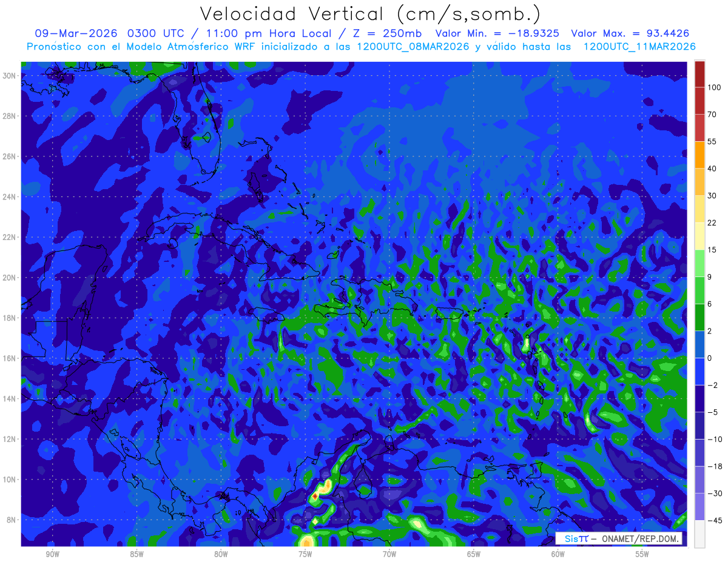Click the '85W' longitude axis label
Image resolution: width=728 pixels, height=562 pixels.
136,554
